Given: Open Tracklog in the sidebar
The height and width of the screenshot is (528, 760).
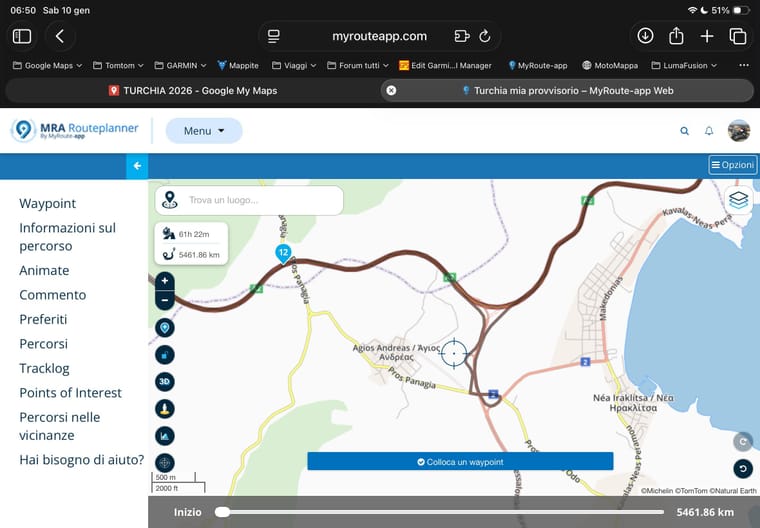Looking at the screenshot, I should pyautogui.click(x=44, y=368).
